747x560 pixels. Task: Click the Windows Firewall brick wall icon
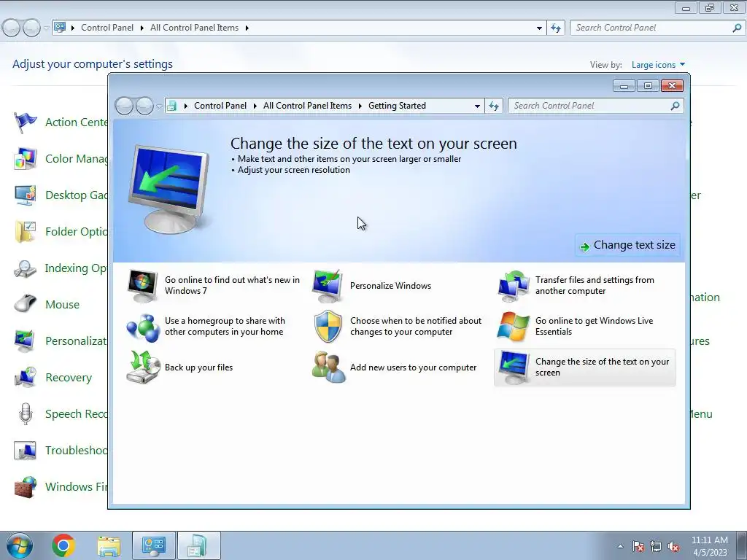tap(25, 486)
